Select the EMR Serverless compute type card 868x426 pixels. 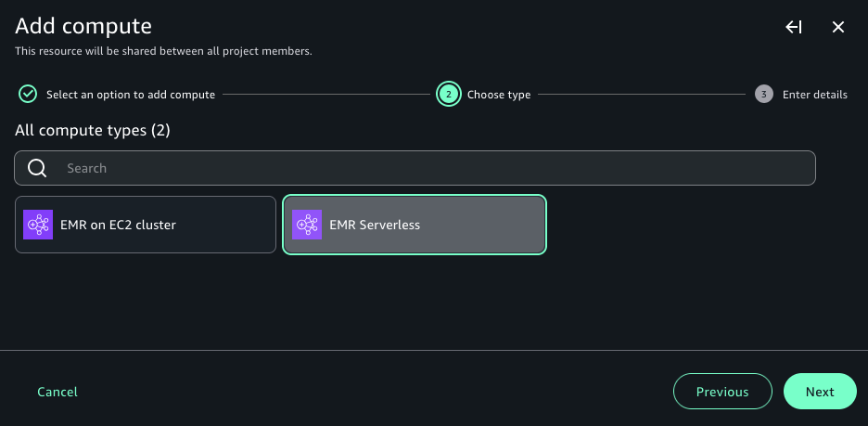(415, 225)
